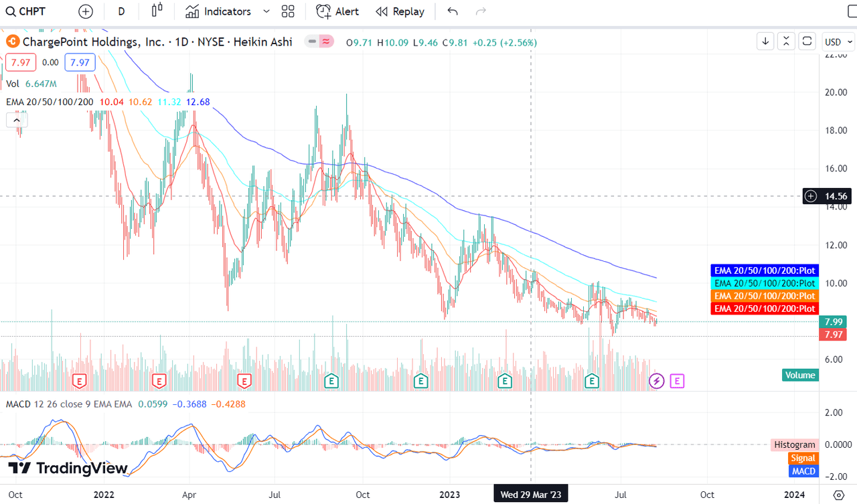Click the Histogram axis label
This screenshot has height=504, width=857.
tap(795, 445)
